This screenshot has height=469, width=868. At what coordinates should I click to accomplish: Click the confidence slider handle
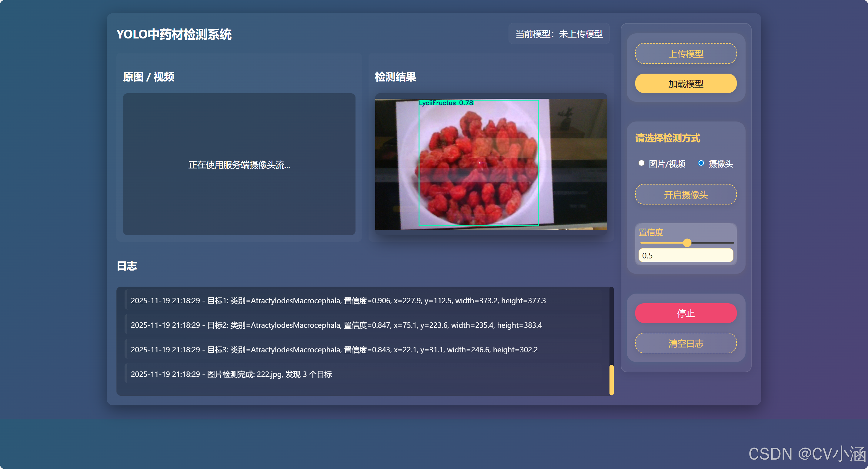[x=687, y=243]
